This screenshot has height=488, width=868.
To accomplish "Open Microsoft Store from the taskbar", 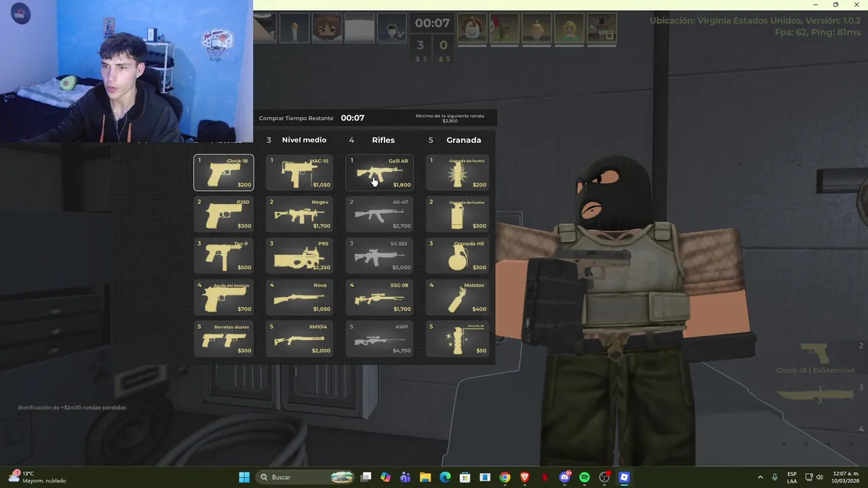I will (x=465, y=477).
